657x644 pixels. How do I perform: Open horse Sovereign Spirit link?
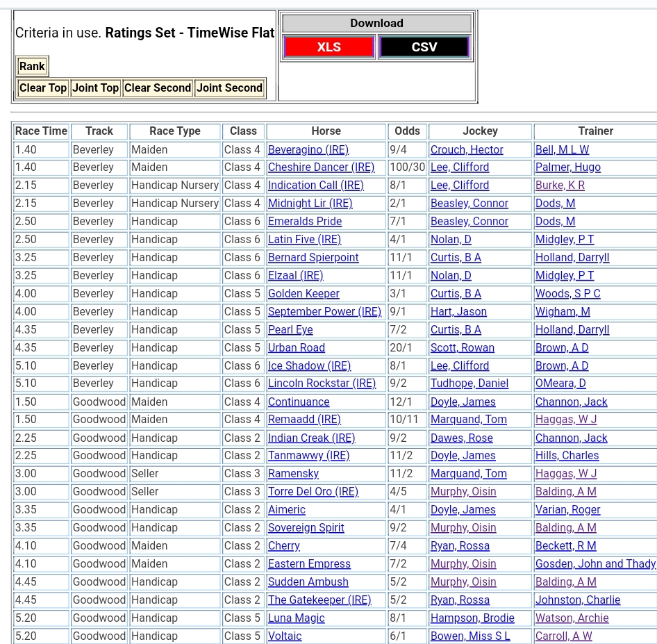[306, 528]
